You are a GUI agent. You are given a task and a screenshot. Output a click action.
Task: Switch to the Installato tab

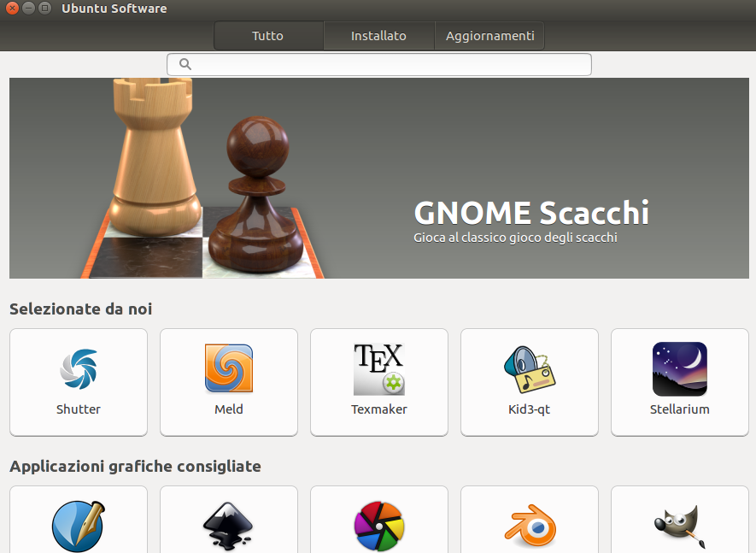coord(378,36)
